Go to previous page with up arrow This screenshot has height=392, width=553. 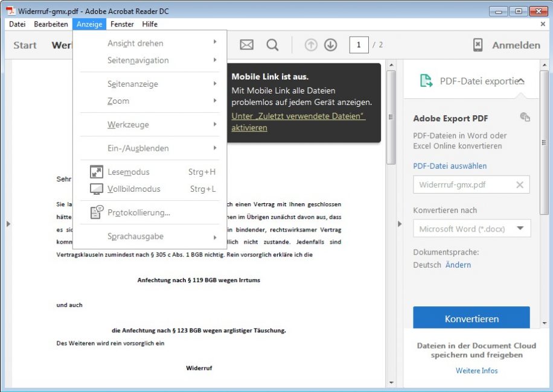[x=311, y=45]
